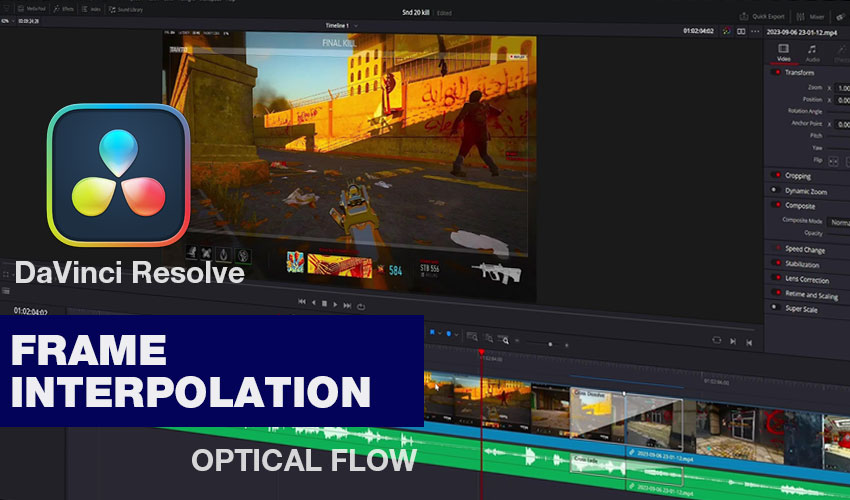Toggle Speed Change enable switch
This screenshot has height=500, width=850.
[776, 247]
